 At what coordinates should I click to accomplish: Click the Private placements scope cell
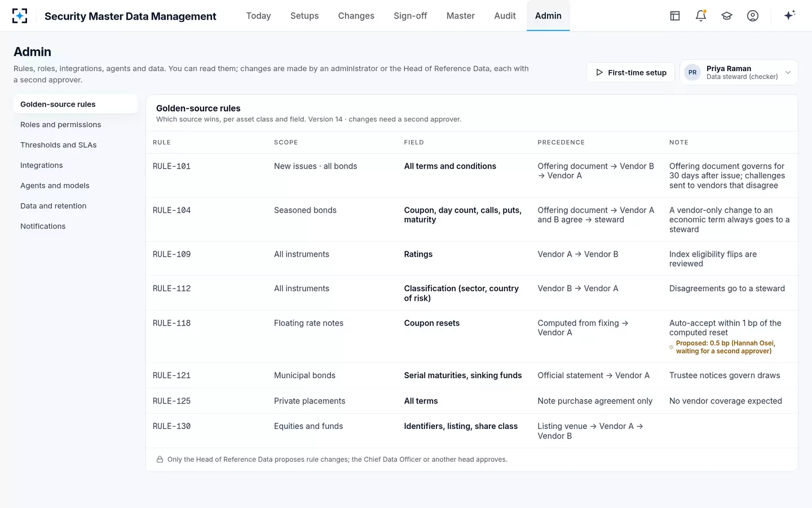click(x=310, y=401)
